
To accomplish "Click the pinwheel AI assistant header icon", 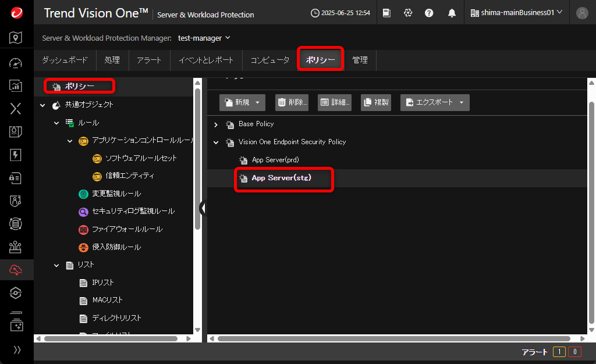I will 408,13.
